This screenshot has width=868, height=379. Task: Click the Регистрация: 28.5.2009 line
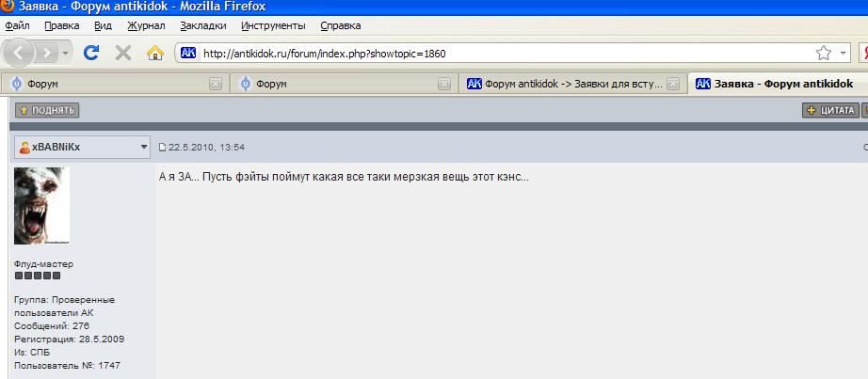coord(70,340)
